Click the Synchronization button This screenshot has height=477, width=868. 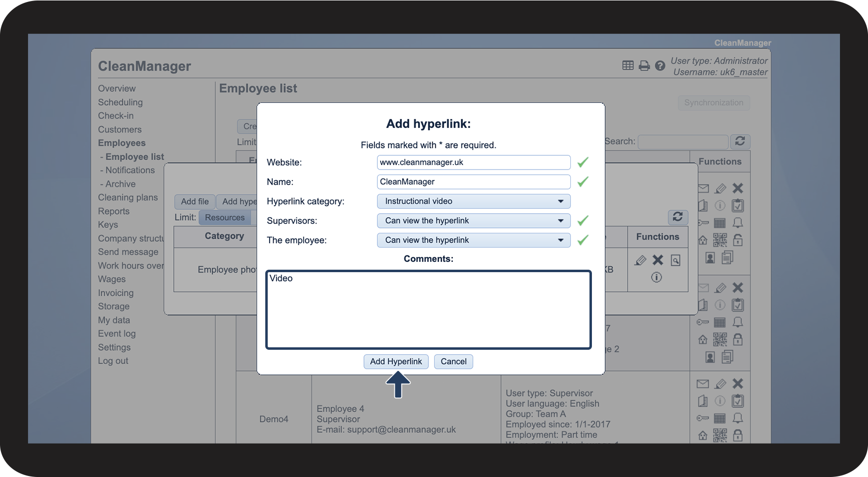point(714,103)
